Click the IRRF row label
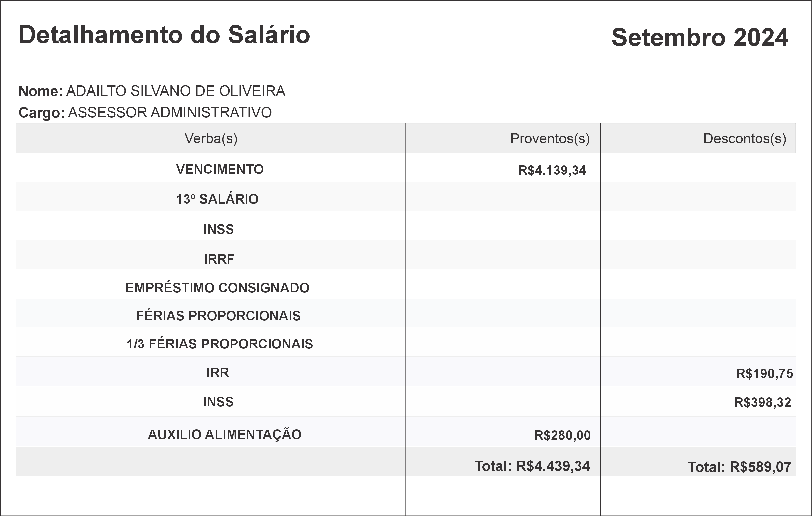The height and width of the screenshot is (516, 812). 219,259
